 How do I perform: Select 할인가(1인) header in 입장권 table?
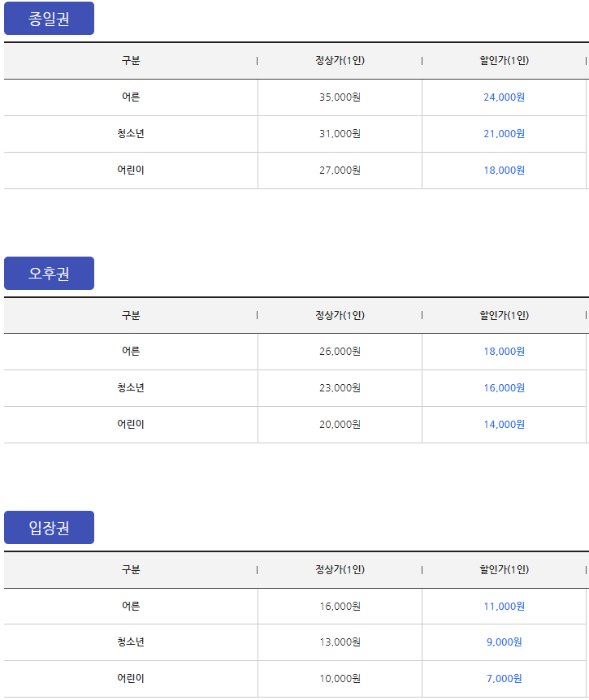(x=505, y=569)
